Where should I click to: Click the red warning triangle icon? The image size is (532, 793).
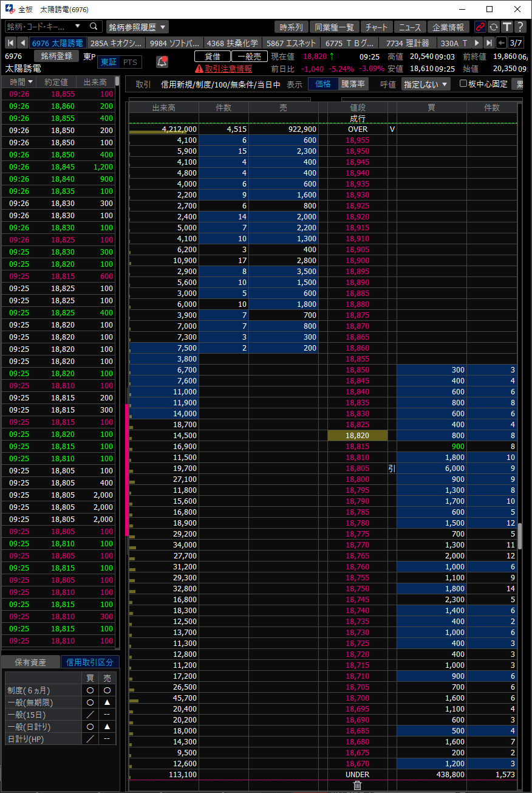tap(199, 69)
